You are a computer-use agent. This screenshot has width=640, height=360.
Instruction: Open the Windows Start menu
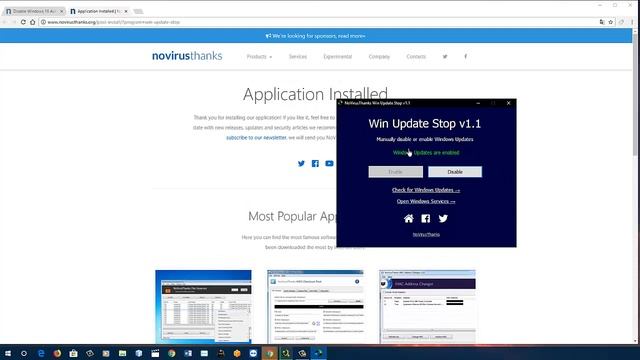coord(8,353)
